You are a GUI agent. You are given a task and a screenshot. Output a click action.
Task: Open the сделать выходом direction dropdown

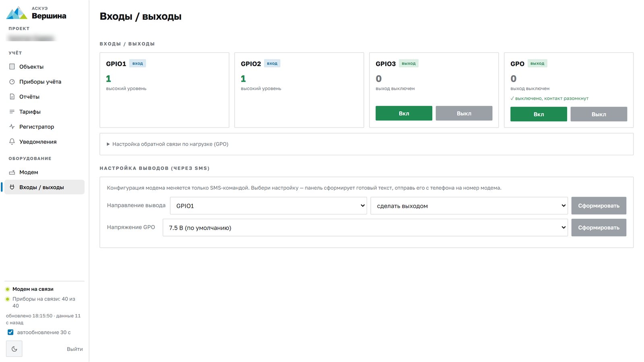pyautogui.click(x=469, y=206)
